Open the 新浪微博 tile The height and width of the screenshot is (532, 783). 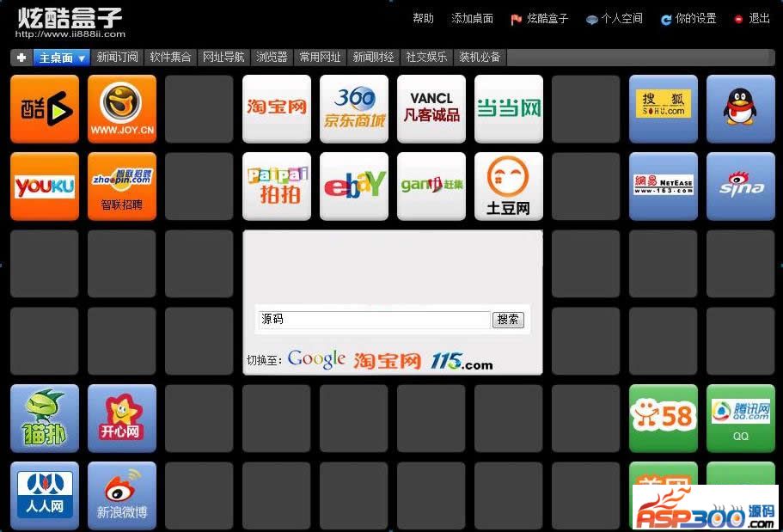tap(122, 496)
